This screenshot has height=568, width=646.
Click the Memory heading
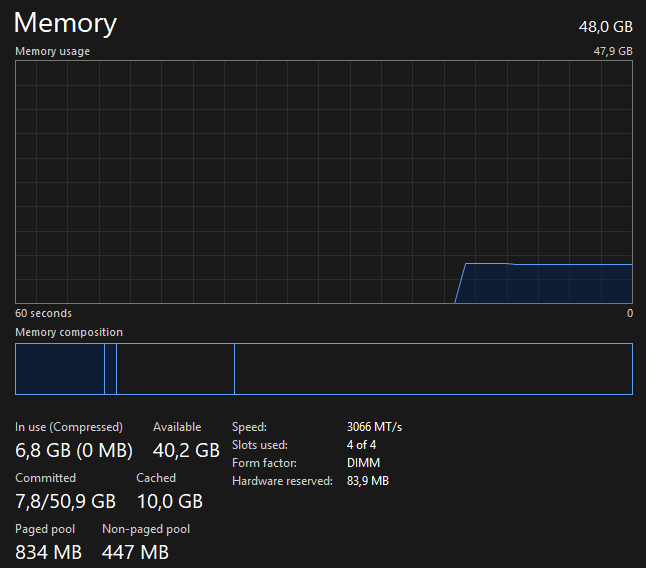click(66, 23)
